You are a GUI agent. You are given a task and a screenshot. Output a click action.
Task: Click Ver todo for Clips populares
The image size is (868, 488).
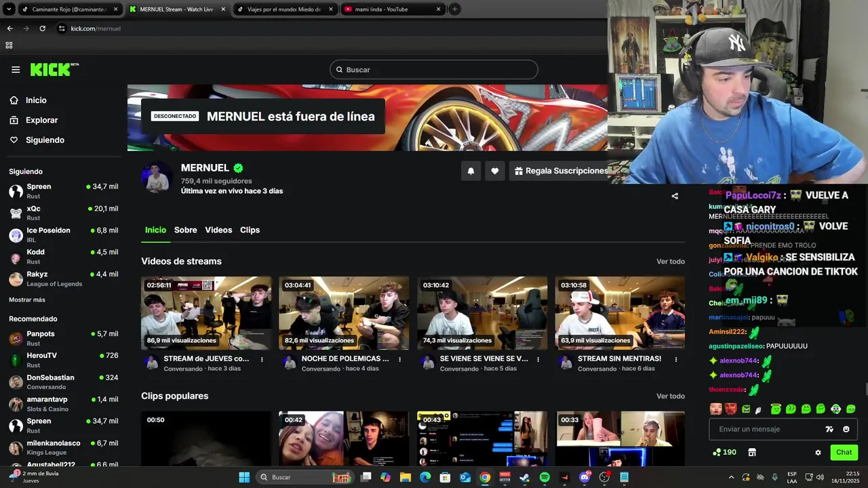click(x=670, y=396)
